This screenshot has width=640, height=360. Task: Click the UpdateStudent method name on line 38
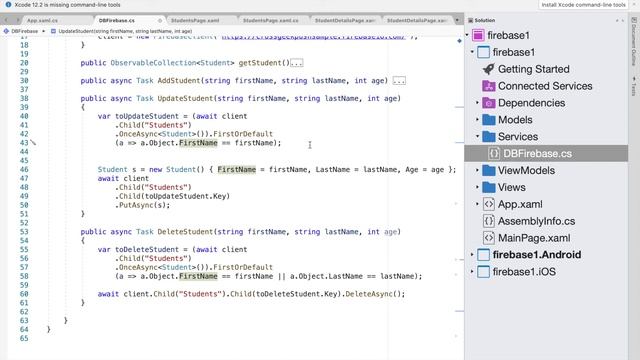(185, 98)
